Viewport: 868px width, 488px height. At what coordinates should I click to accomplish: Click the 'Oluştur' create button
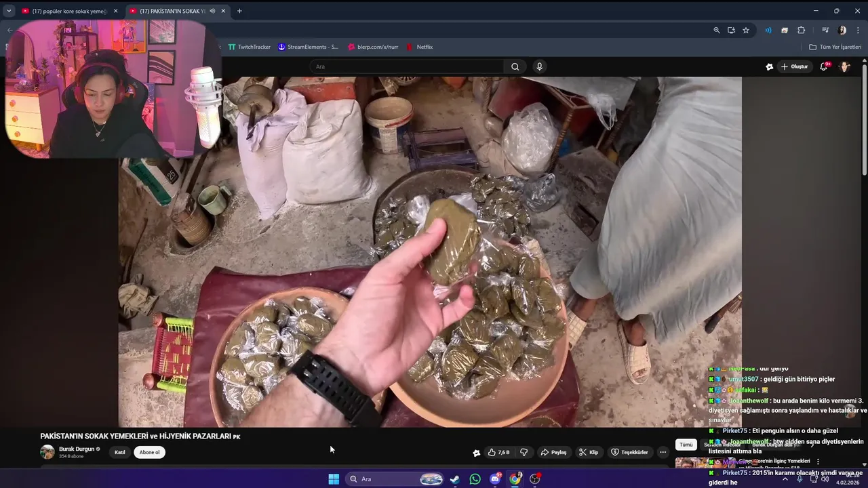pos(795,66)
